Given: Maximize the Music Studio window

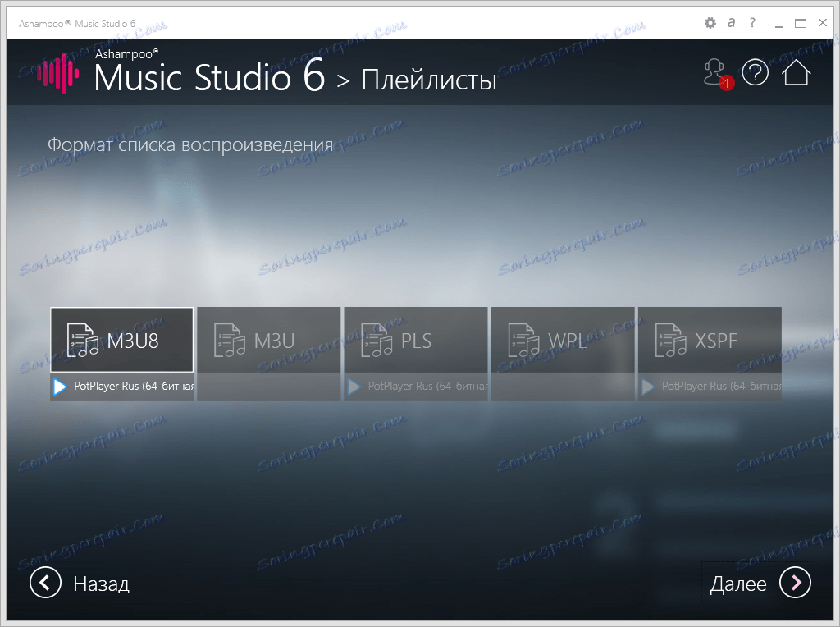Looking at the screenshot, I should [x=801, y=23].
